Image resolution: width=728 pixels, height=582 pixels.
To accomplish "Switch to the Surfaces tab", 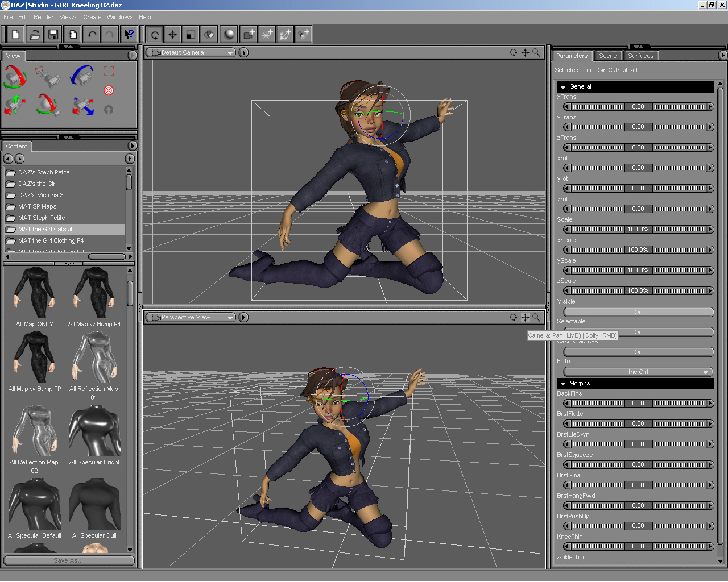I will coord(640,56).
